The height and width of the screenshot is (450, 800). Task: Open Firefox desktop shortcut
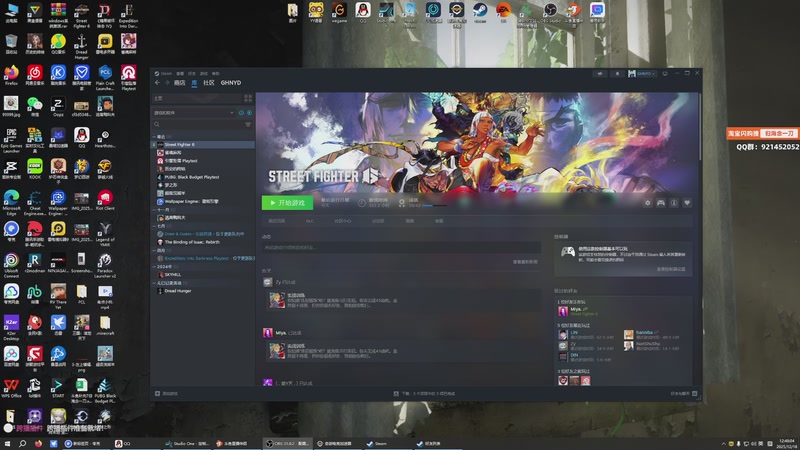point(11,76)
